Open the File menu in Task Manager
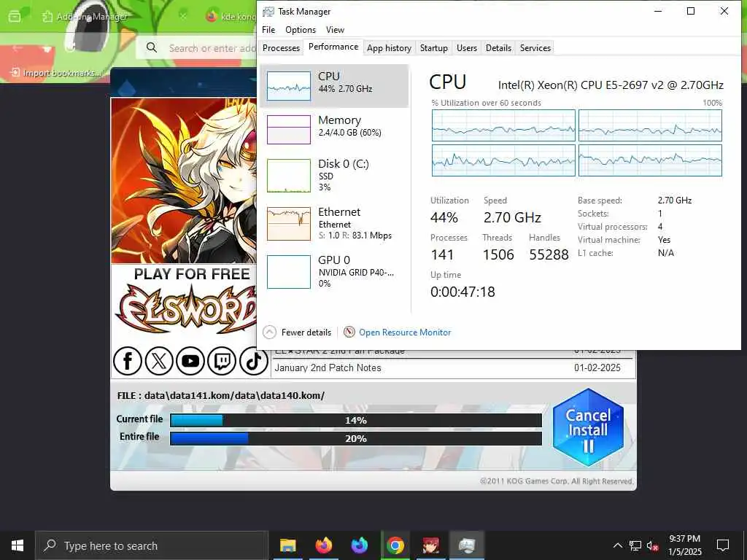This screenshot has height=560, width=747. pos(268,29)
